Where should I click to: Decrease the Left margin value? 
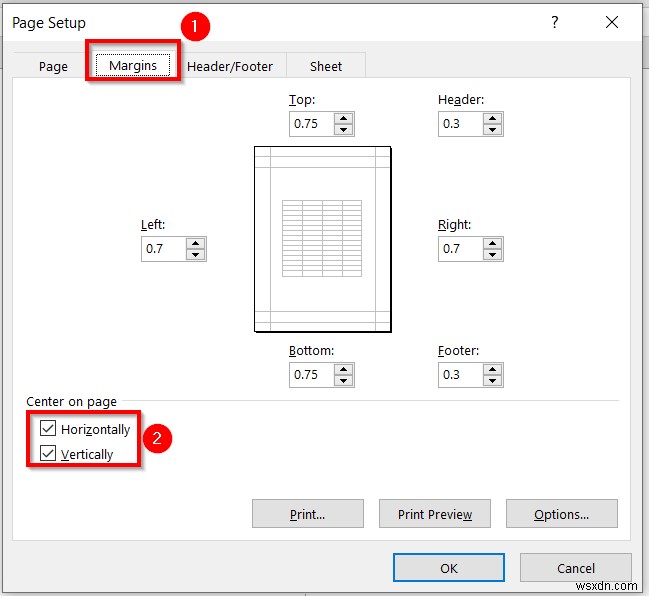[x=195, y=255]
